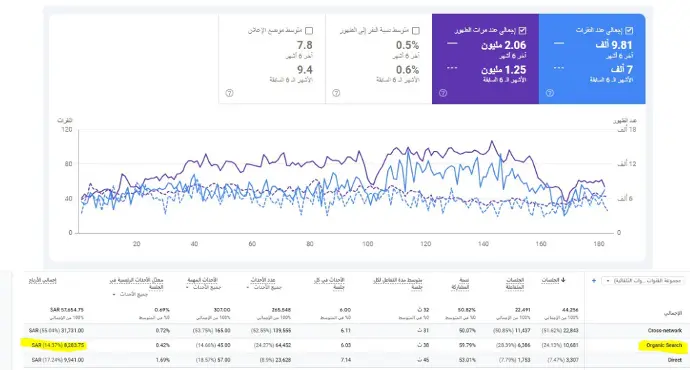This screenshot has width=690, height=370.
Task: Click Cross-network engaged sessions 11,437
Action: point(522,330)
